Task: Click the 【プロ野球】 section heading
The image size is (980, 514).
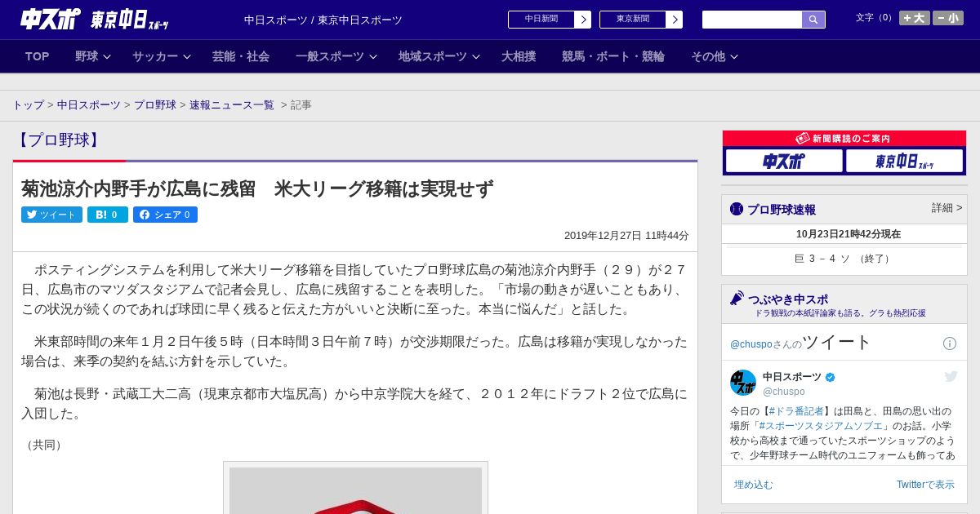Action: (58, 140)
